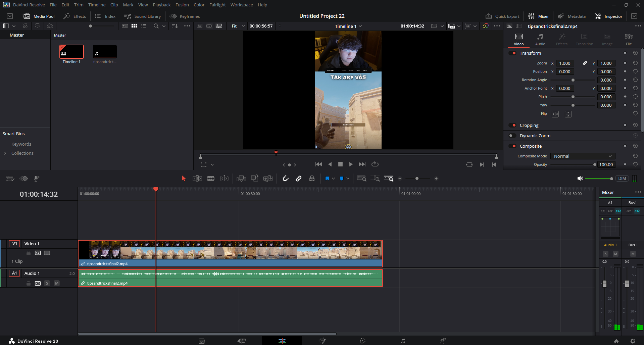Click the Replace Clip toolbar icon
Image resolution: width=644 pixels, height=345 pixels.
tap(268, 179)
